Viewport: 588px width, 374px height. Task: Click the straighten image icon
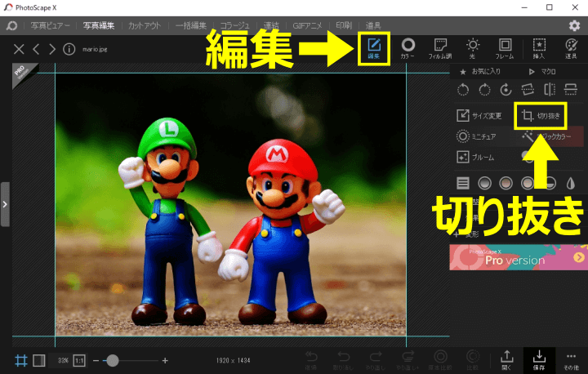(528, 90)
